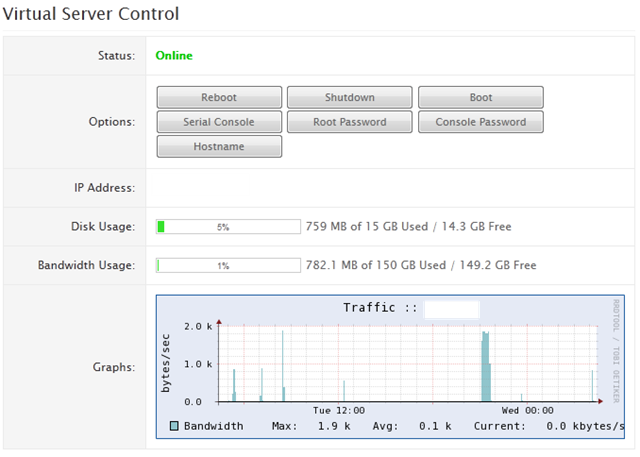Image resolution: width=640 pixels, height=457 pixels.
Task: Click the green Online status text
Action: point(174,55)
